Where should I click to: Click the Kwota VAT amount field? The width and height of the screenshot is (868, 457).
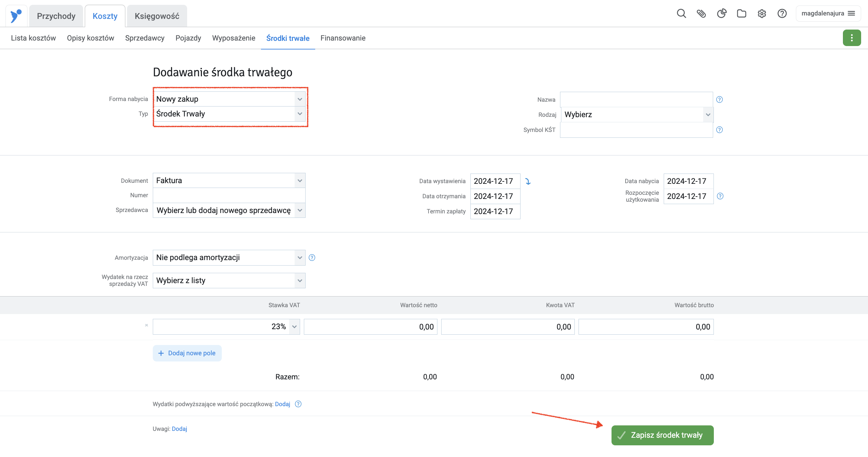click(x=508, y=327)
